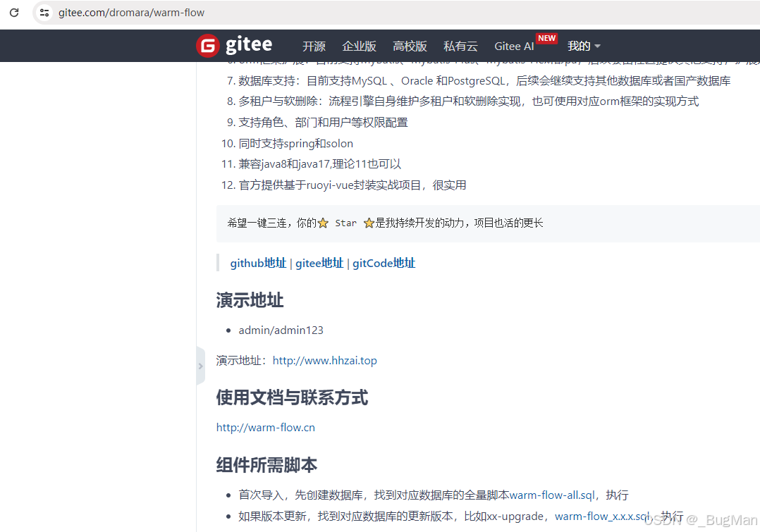Click the list item 兼容java8和java17
Screen dimensions: 760x532
(x=320, y=163)
